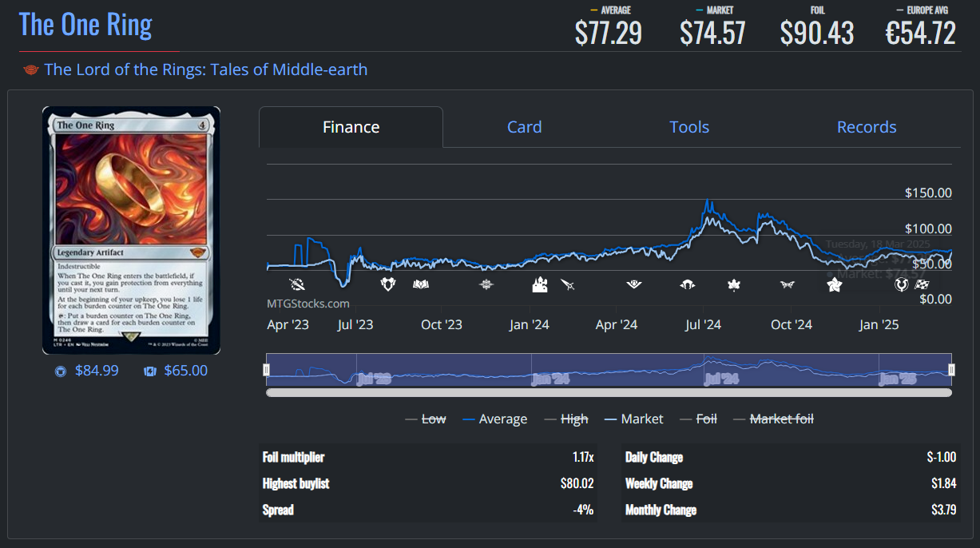Click the mini navigator chart near Jan '24
This screenshot has height=548, width=980.
551,377
